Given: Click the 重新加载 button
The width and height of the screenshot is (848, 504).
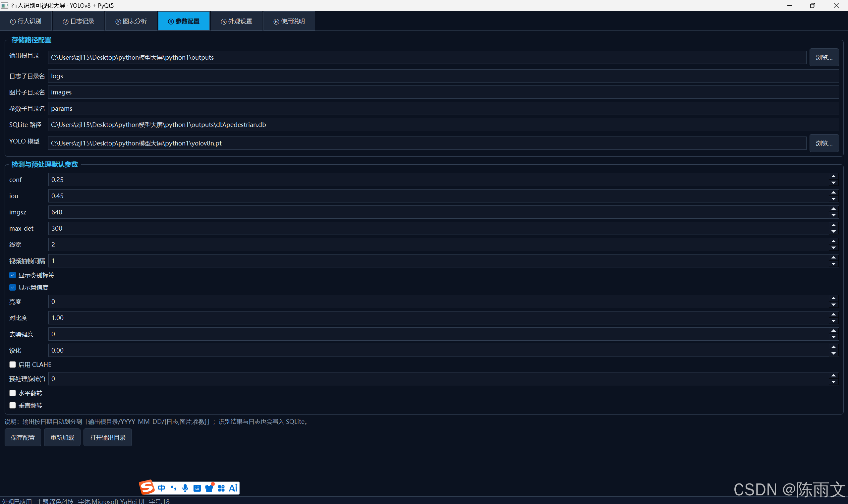Looking at the screenshot, I should [x=62, y=437].
